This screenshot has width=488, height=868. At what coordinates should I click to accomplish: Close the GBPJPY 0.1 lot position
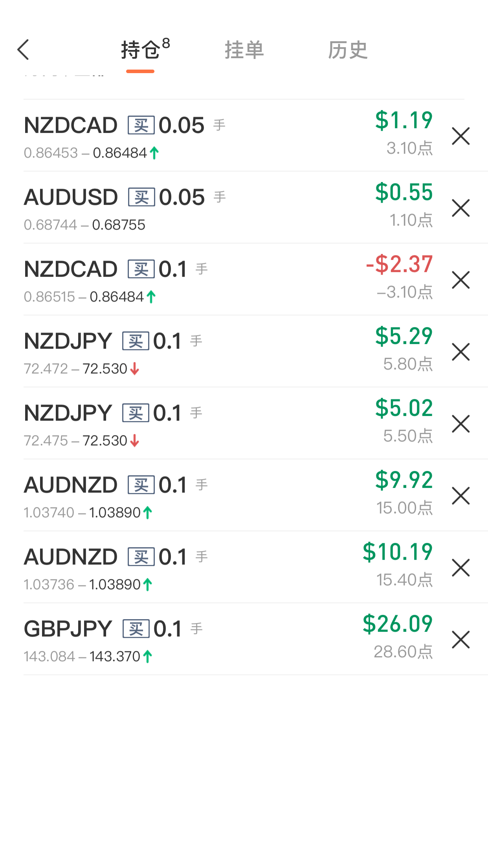tap(460, 640)
